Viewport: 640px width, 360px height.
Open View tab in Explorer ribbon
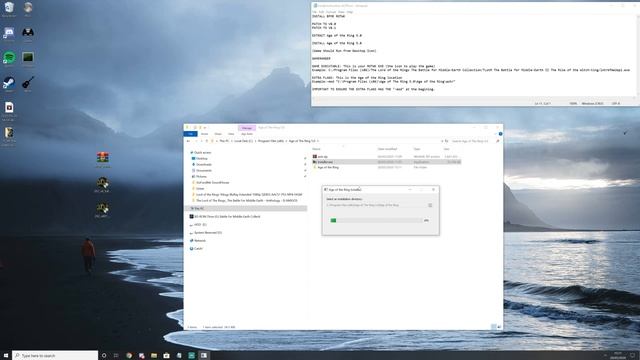(x=231, y=134)
